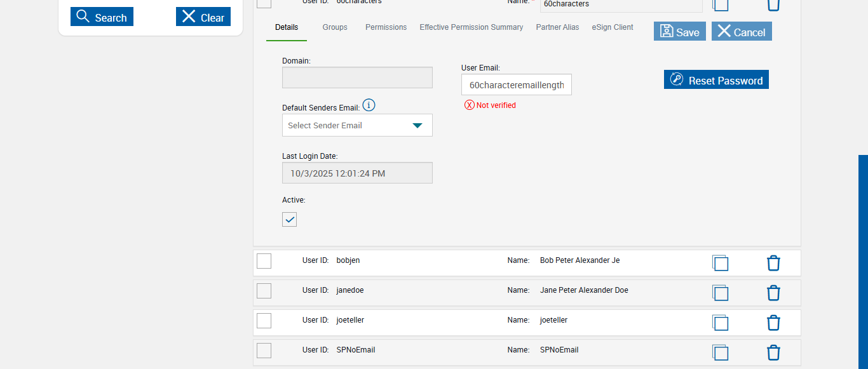
Task: Delete the bobjen user with trash icon
Action: [773, 263]
